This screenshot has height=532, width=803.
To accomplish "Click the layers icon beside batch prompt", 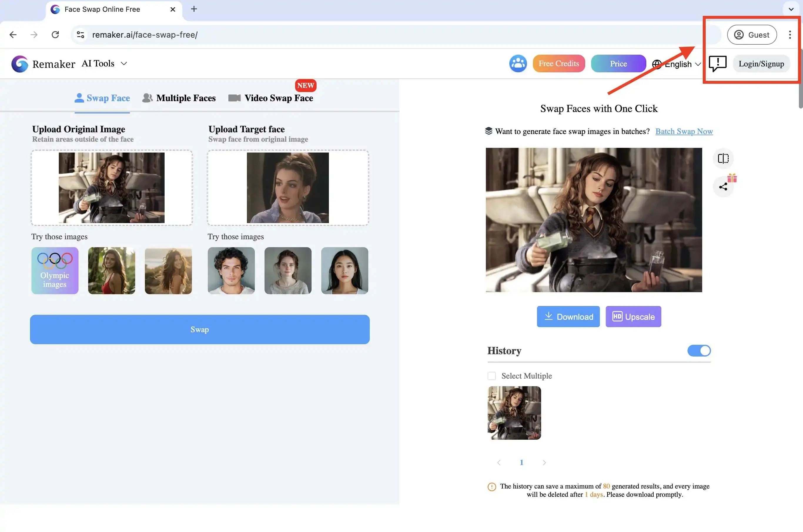I will click(488, 131).
